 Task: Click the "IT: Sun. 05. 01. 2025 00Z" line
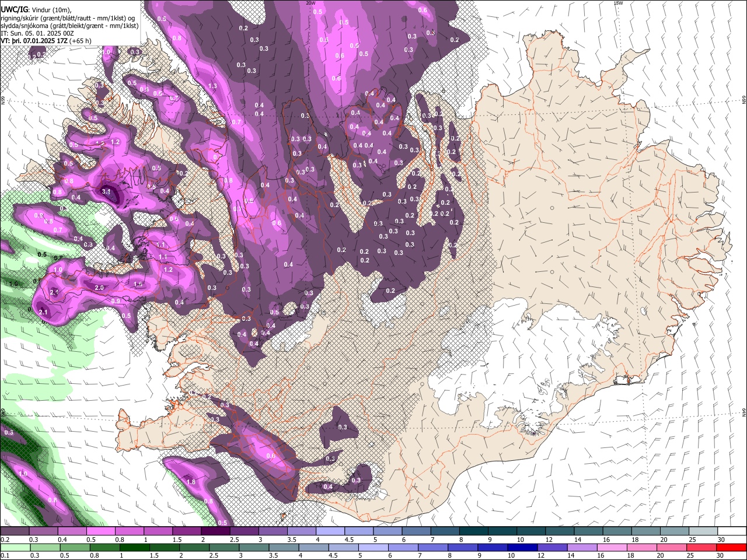click(x=37, y=33)
